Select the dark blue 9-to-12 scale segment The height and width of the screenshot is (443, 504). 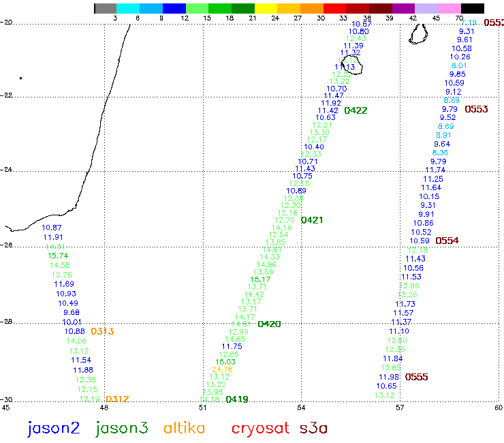pos(174,8)
